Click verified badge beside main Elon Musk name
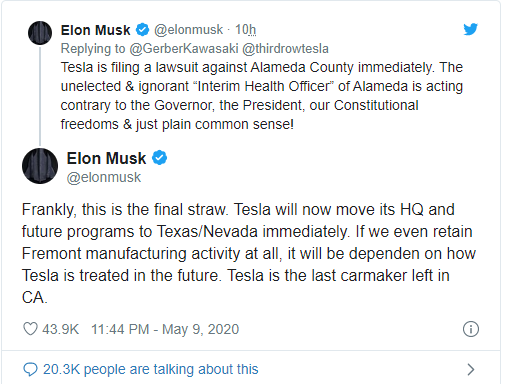This screenshot has width=506, height=384. pos(160,158)
